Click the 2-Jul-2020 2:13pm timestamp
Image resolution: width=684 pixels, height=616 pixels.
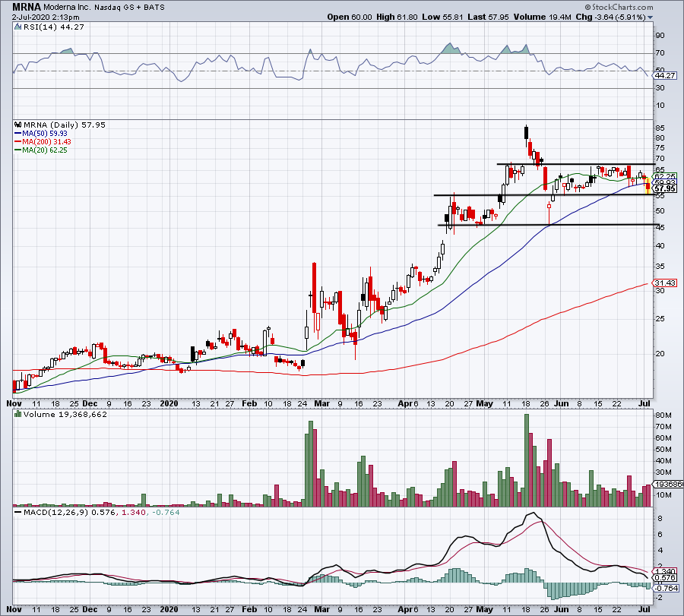46,17
